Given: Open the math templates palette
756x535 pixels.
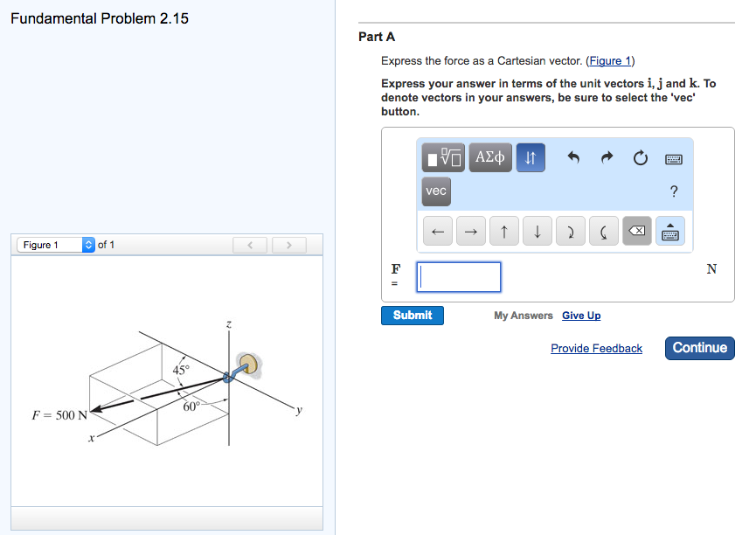Looking at the screenshot, I should tap(444, 157).
